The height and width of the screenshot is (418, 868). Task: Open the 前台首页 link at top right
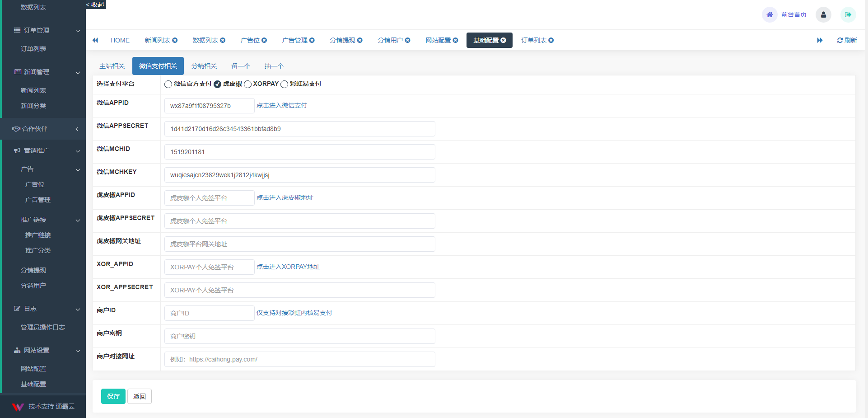click(794, 14)
